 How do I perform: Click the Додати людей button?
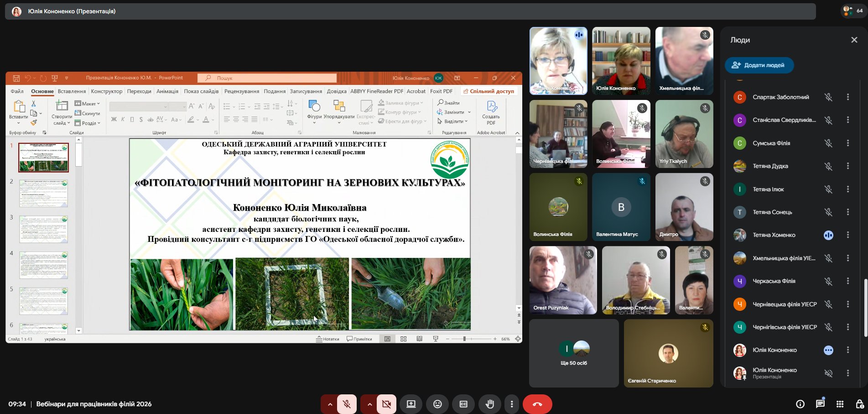coord(759,65)
